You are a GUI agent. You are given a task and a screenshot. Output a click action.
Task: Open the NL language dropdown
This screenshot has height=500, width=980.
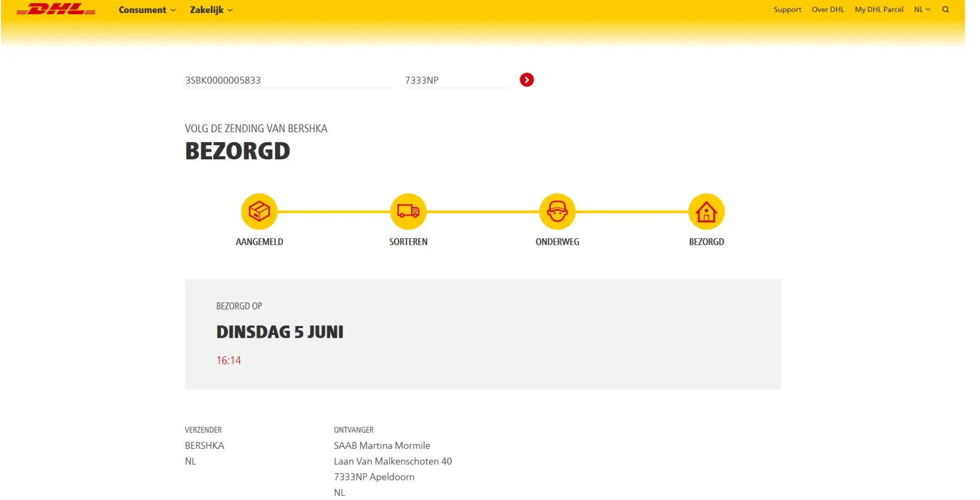(x=922, y=9)
